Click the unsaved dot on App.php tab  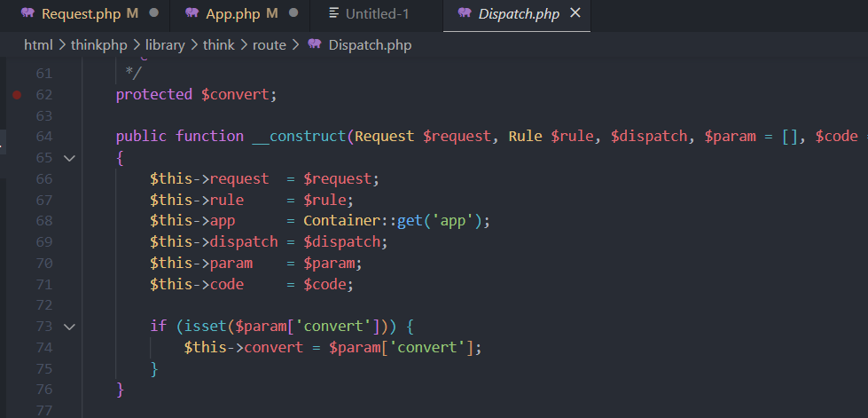293,13
